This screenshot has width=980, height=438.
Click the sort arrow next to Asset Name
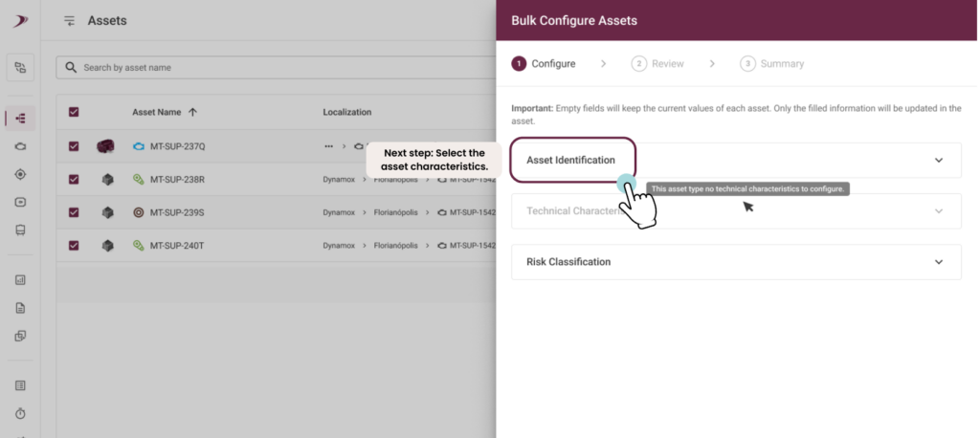192,113
